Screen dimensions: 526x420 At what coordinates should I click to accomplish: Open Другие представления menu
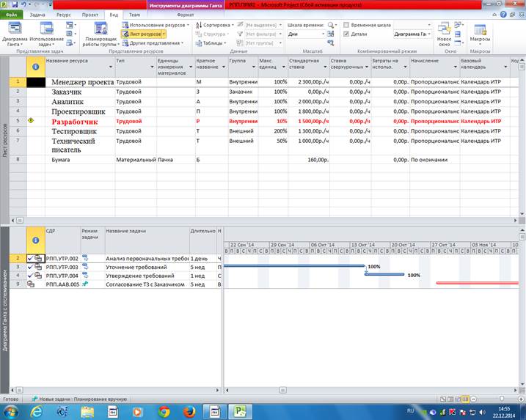pos(153,43)
